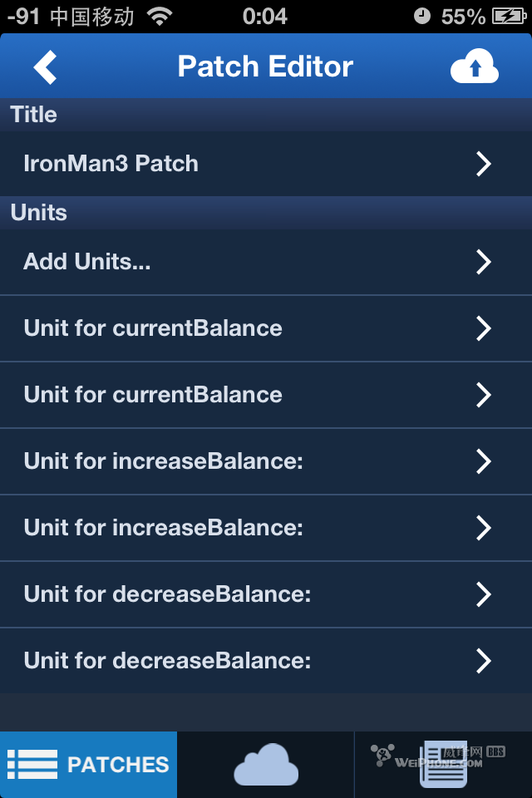532x798 pixels.
Task: Open the document page tab icon
Action: pyautogui.click(x=443, y=765)
